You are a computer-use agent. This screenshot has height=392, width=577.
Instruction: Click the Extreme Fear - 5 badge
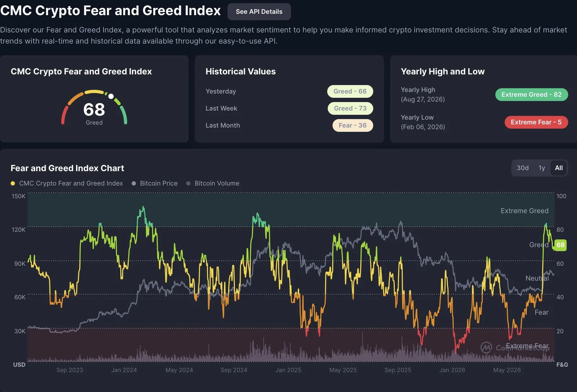[x=536, y=122]
